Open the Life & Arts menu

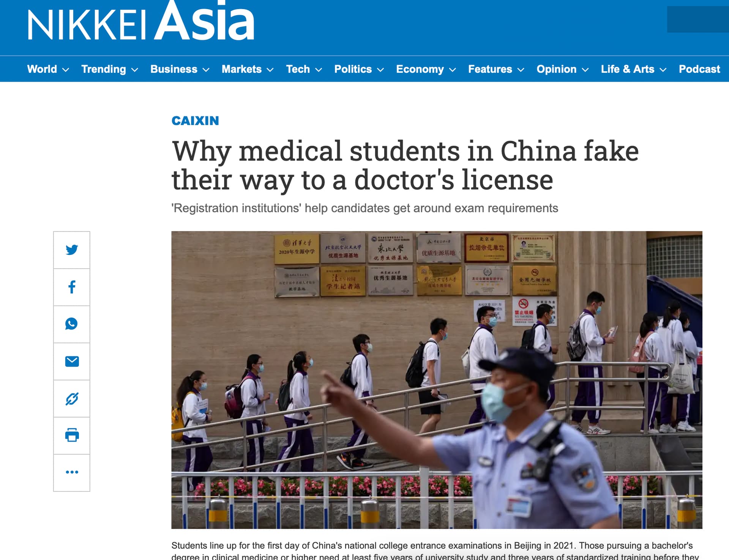pos(633,69)
